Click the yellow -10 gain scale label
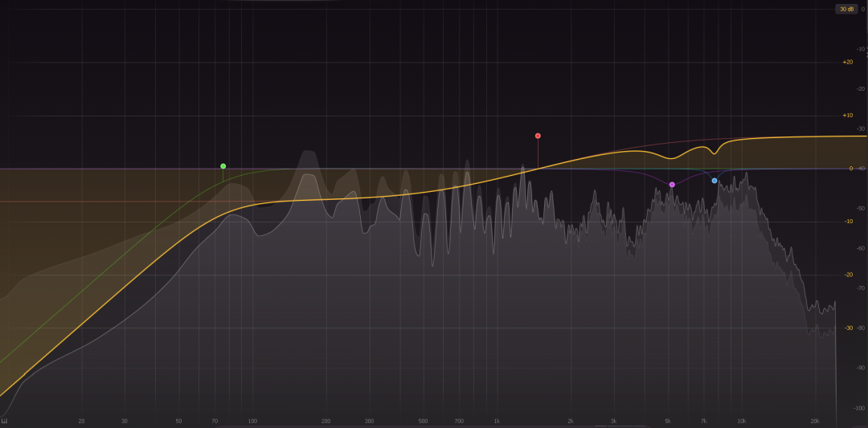Screen dimensions: 868x428 (x=848, y=222)
